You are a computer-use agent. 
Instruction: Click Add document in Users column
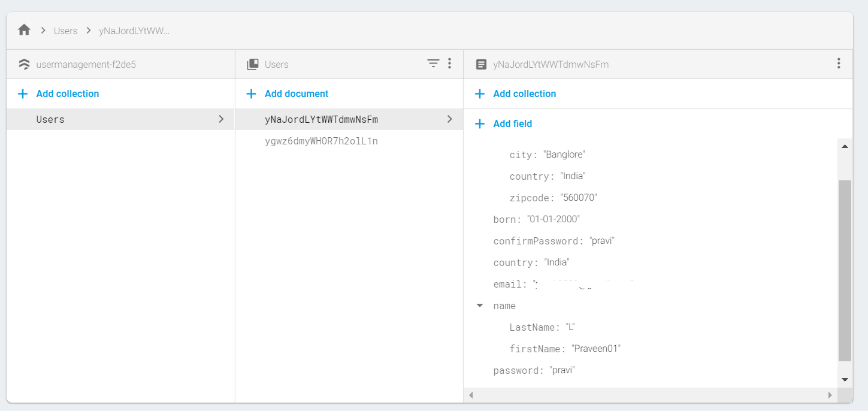(297, 94)
